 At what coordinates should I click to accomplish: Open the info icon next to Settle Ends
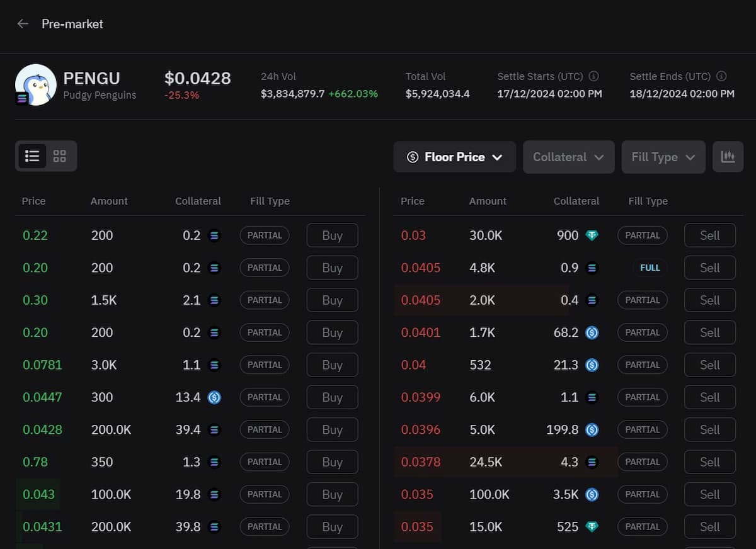pyautogui.click(x=721, y=76)
